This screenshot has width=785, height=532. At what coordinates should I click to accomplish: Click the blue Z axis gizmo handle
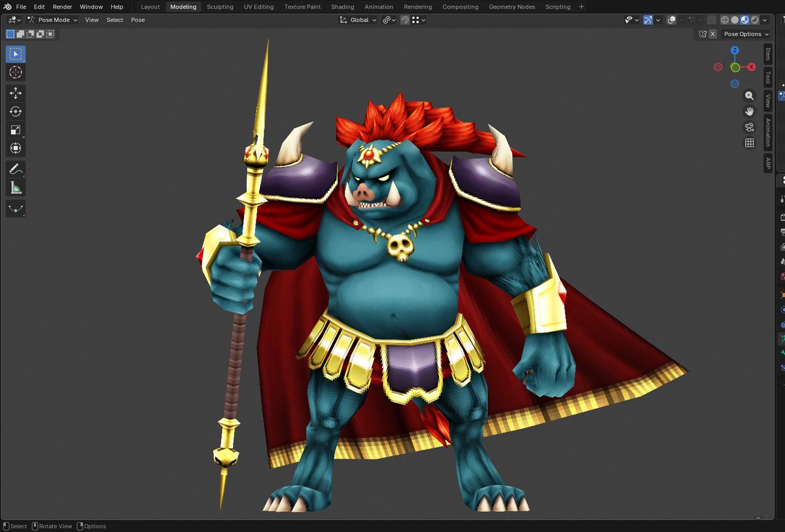[x=735, y=50]
